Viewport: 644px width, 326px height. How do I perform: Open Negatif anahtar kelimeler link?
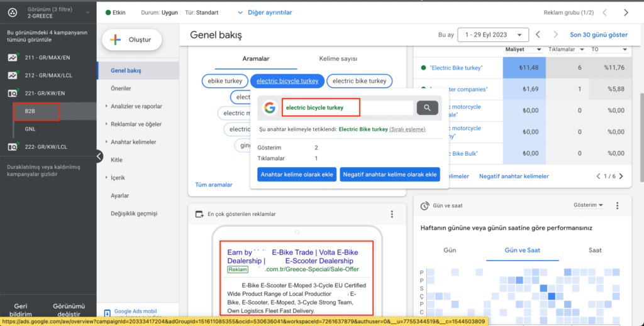point(514,177)
